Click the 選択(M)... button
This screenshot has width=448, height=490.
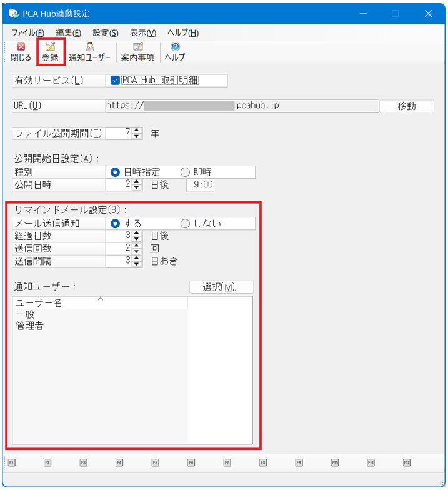[x=221, y=287]
